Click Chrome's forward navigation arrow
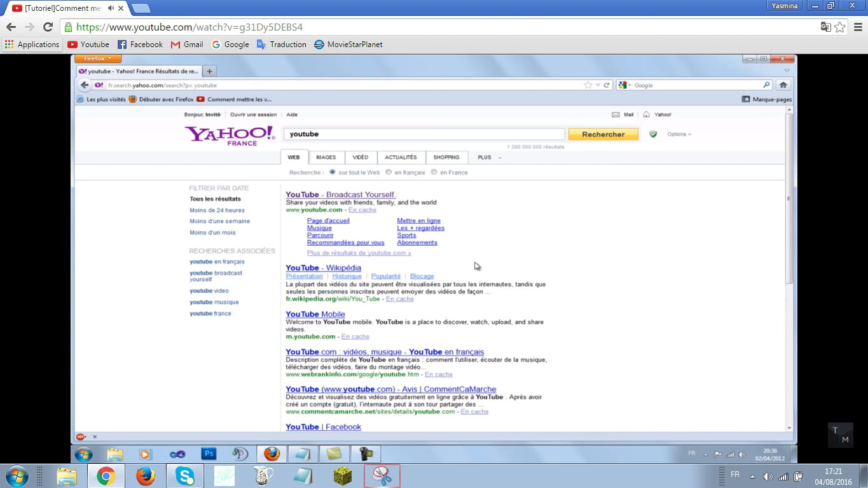The image size is (868, 488). (29, 27)
